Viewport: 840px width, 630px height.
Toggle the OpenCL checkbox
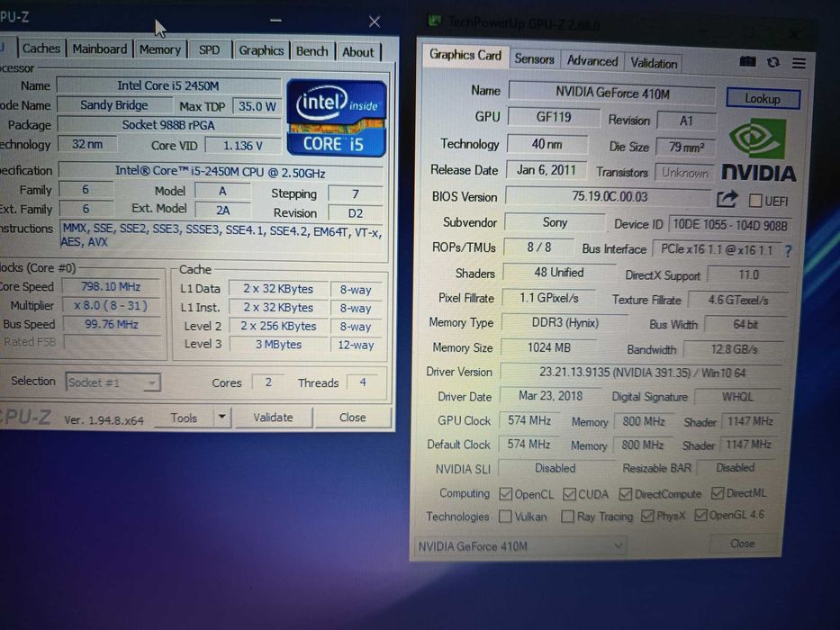click(x=505, y=494)
